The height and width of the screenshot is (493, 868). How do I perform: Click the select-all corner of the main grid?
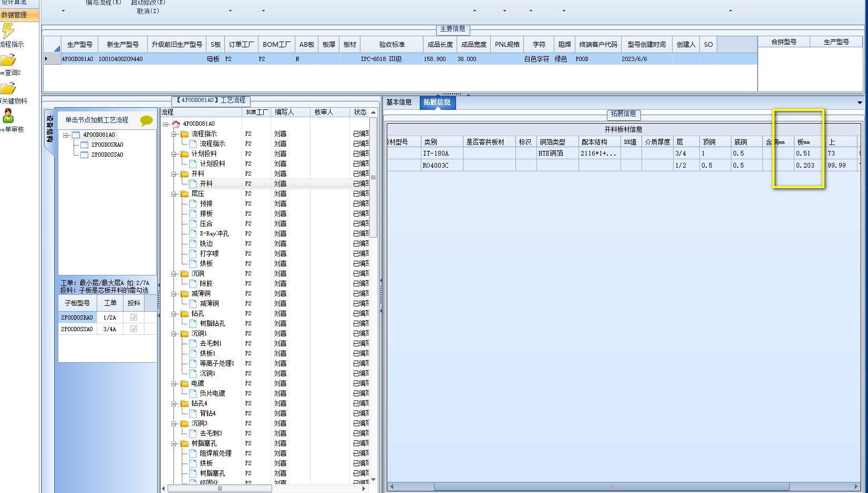tap(52, 45)
